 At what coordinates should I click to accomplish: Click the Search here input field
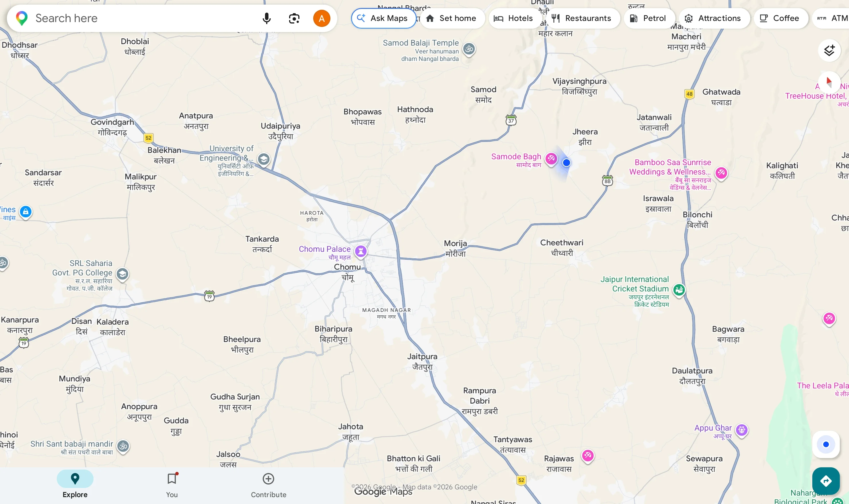click(136, 18)
